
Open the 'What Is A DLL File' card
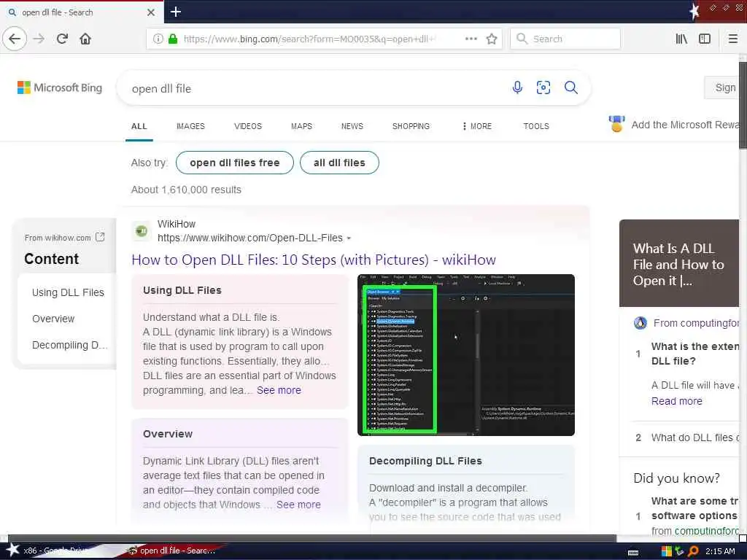(679, 264)
